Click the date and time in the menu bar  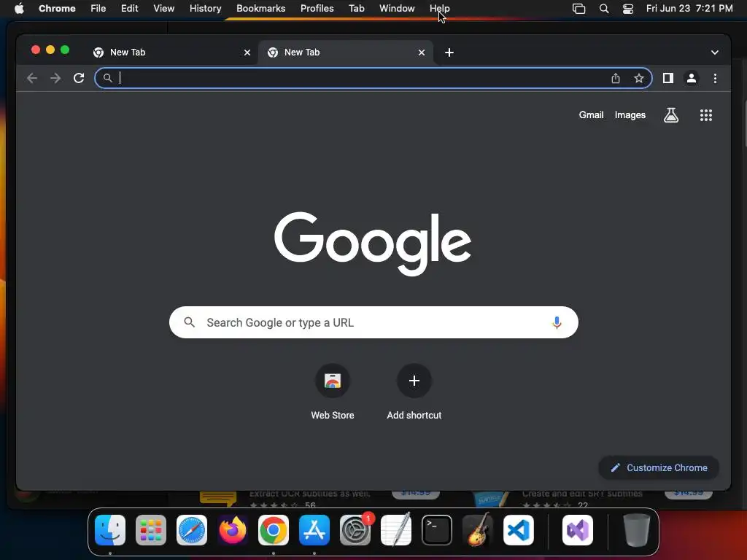689,9
